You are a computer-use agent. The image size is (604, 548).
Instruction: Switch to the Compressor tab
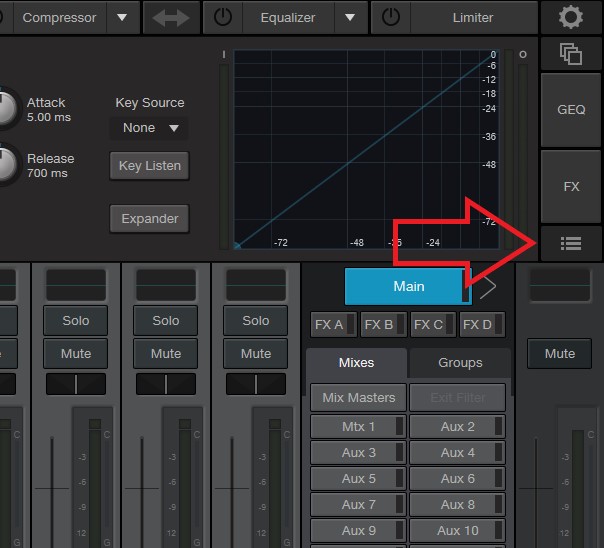[x=59, y=17]
